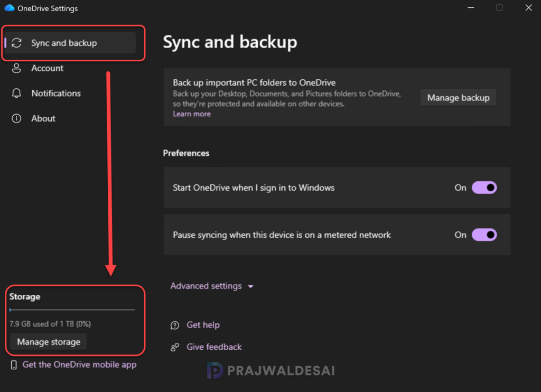The width and height of the screenshot is (541, 392).
Task: Click the Notifications bell icon
Action: 16,93
